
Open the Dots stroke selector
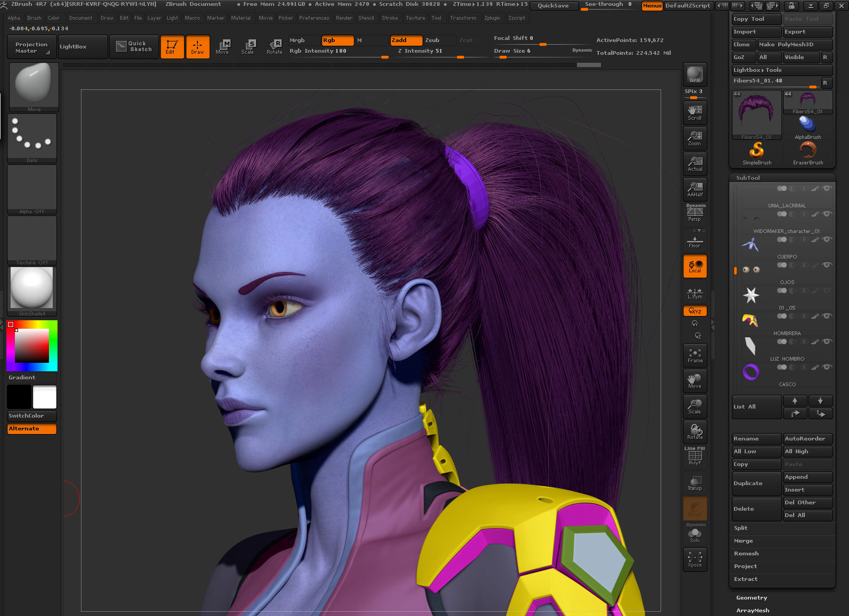pyautogui.click(x=32, y=137)
